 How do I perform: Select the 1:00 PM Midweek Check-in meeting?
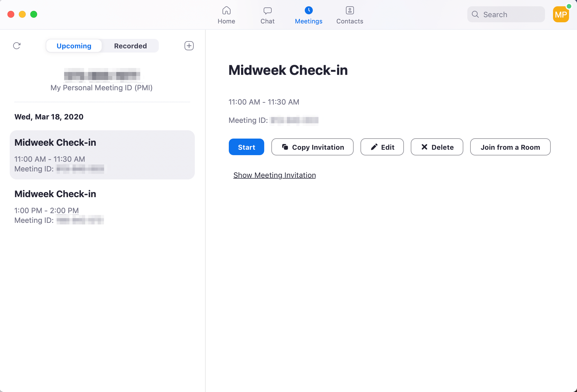[x=102, y=206]
